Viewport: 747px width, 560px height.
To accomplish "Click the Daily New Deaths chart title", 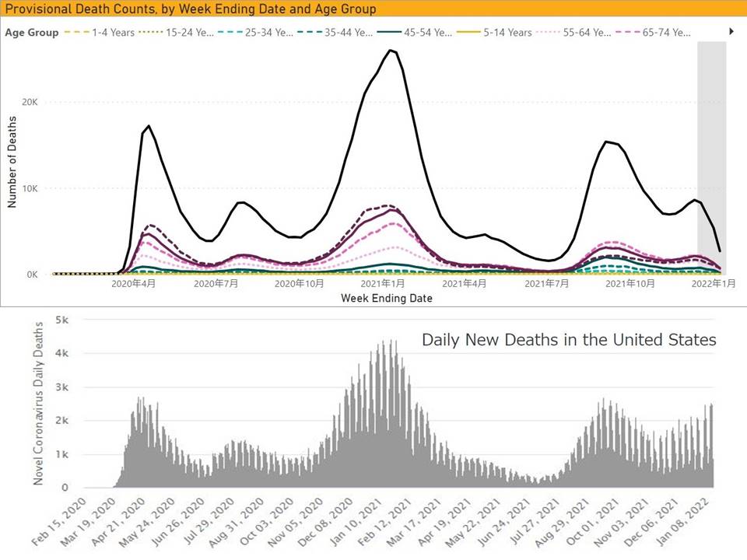I will [x=569, y=340].
